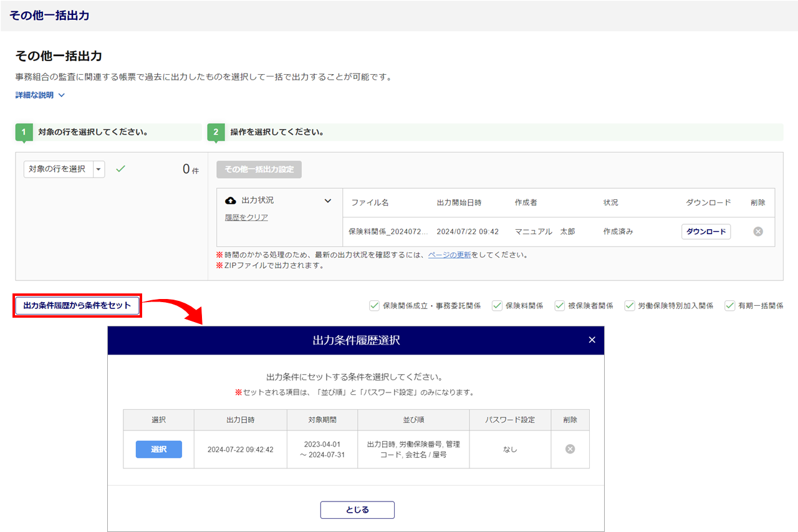This screenshot has height=532, width=798.
Task: Click the 出力条件履歴から条件をセット button
Action: (x=77, y=306)
